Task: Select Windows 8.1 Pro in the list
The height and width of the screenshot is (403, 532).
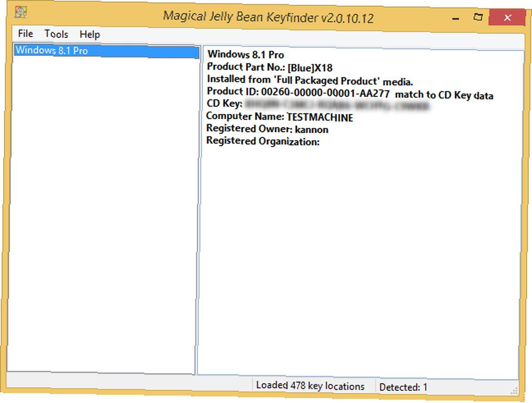Action: pos(106,51)
